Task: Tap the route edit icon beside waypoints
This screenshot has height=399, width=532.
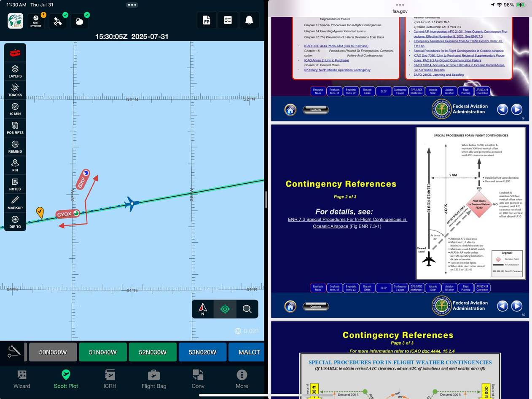Action: click(x=14, y=352)
